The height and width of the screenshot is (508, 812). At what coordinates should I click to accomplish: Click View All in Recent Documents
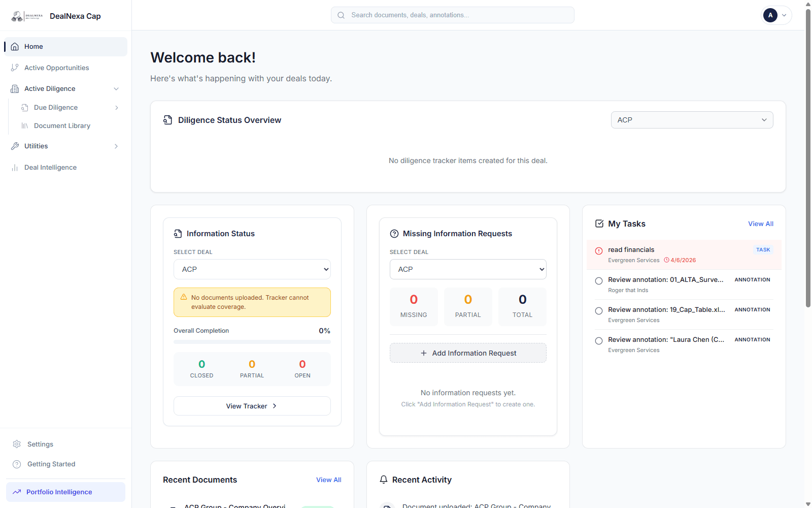pos(329,480)
